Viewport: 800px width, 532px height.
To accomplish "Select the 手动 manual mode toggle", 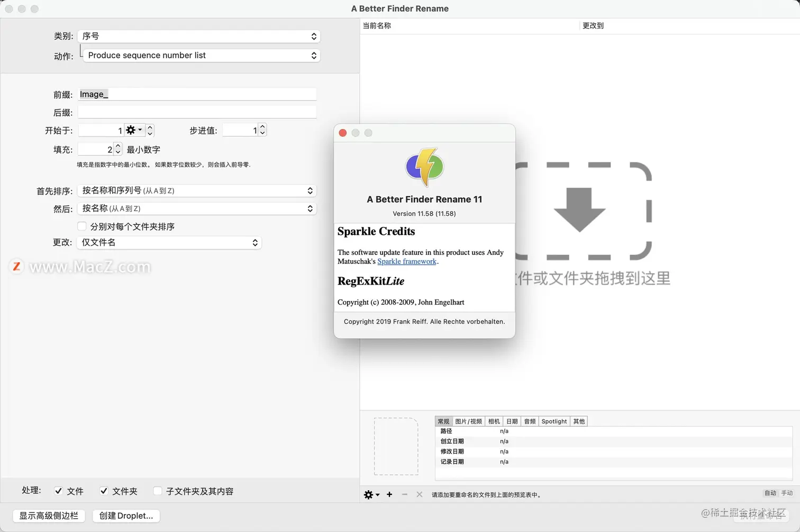I will point(787,493).
